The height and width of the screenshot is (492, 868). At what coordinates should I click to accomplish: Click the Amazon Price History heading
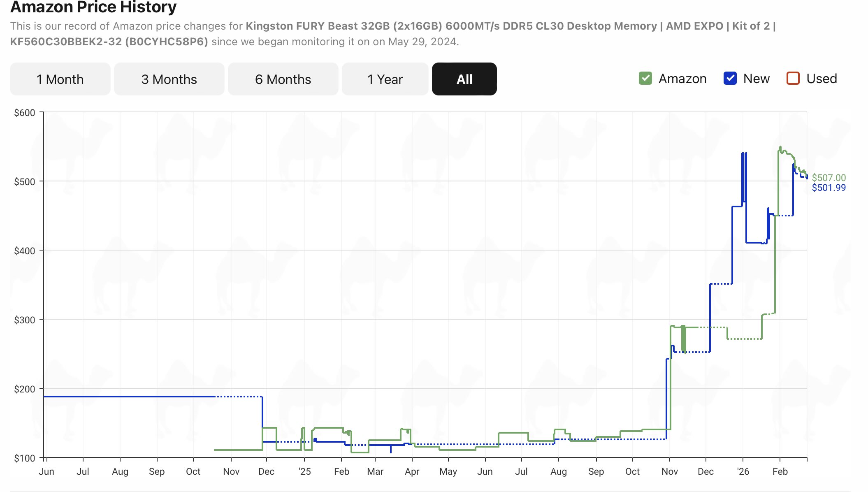(93, 7)
